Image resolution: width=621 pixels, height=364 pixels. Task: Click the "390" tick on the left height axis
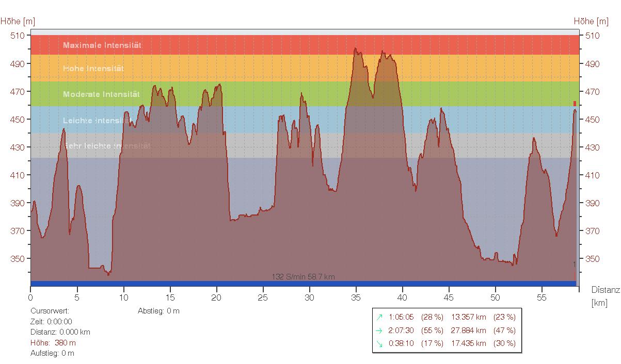pos(18,203)
